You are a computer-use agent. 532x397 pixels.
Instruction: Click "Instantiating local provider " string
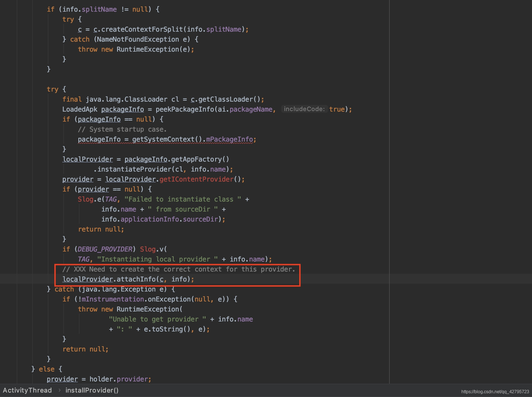coord(157,259)
